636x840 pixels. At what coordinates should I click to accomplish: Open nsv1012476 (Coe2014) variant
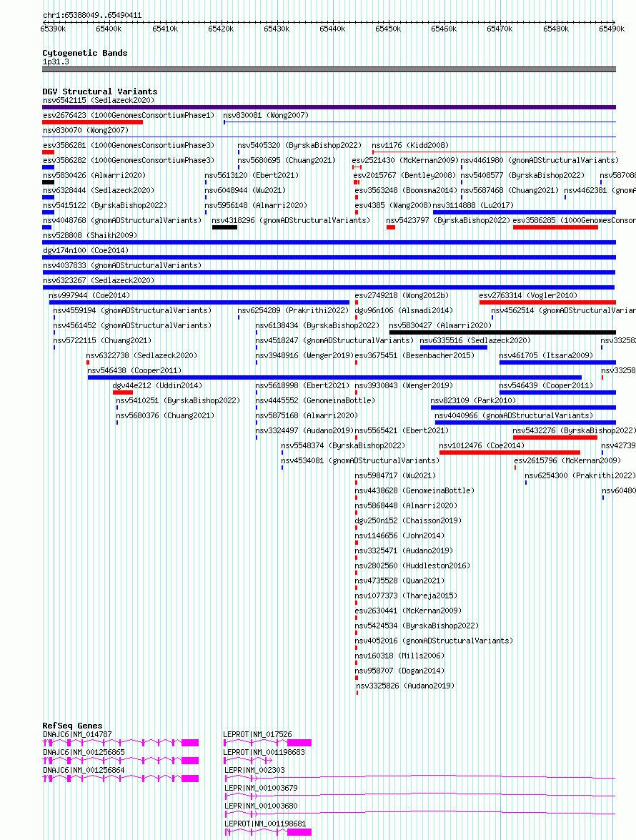(482, 445)
